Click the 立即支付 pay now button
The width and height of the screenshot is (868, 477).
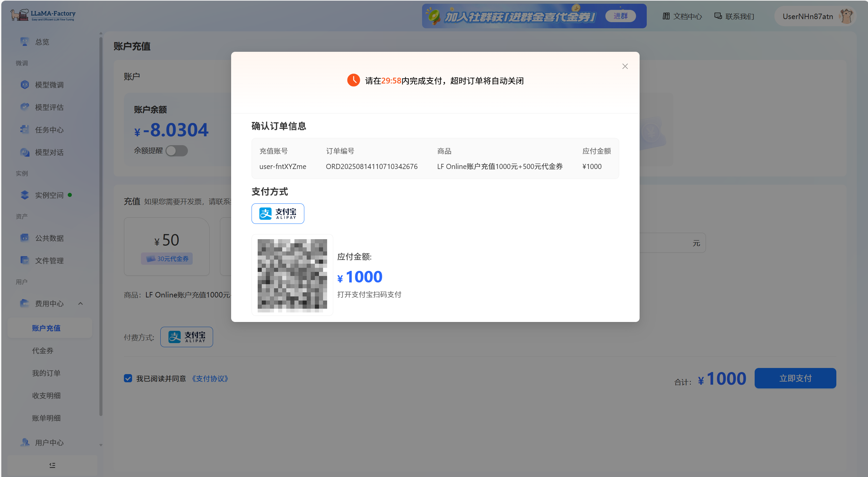[x=795, y=378]
